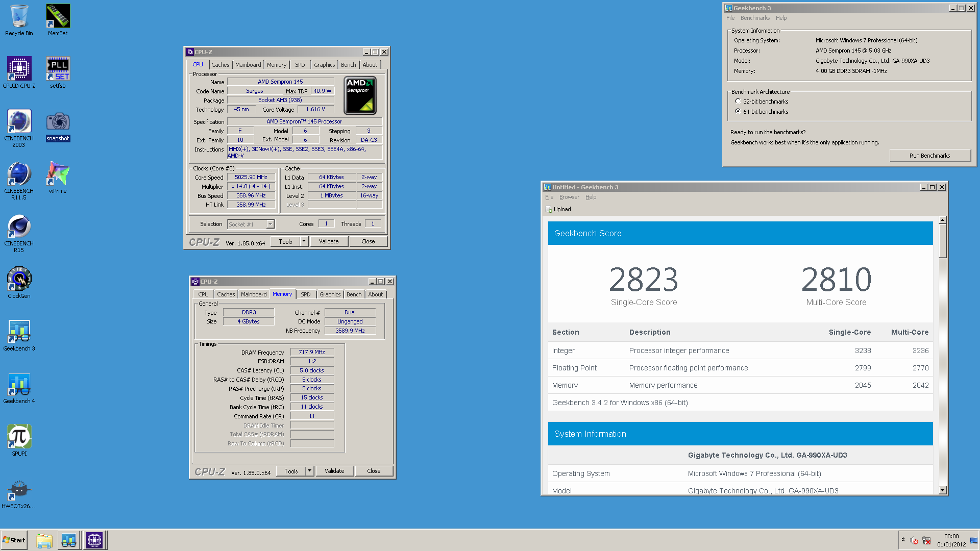Open the HWBOTx26 desktop shortcut
The width and height of the screenshot is (980, 551).
[x=19, y=493]
